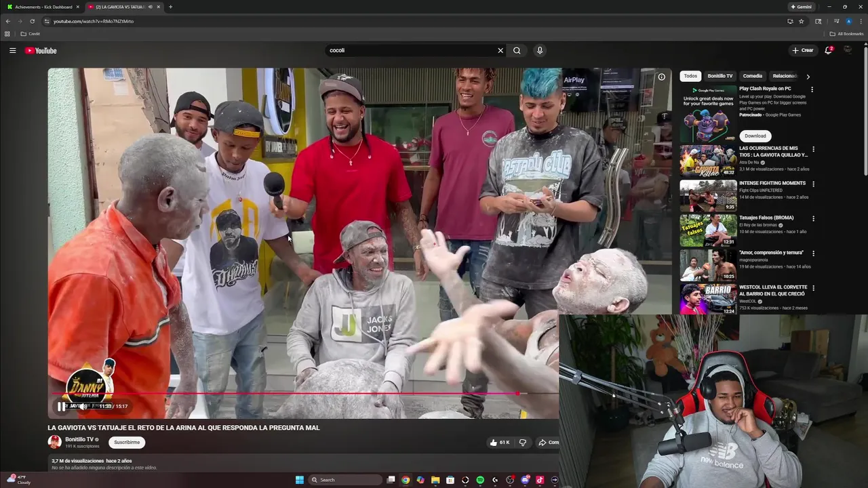Open Windows Start menu
The width and height of the screenshot is (868, 488).
[300, 480]
